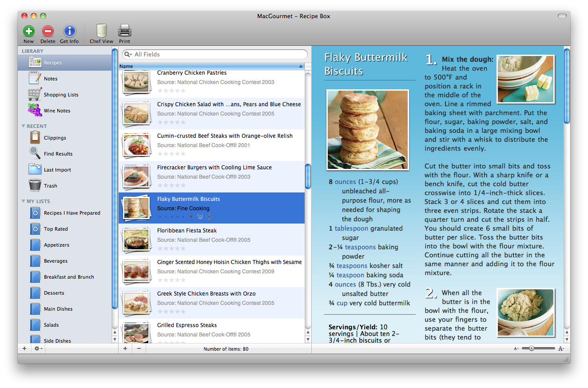Open the Appetizers list
This screenshot has width=588, height=388.
(x=65, y=245)
